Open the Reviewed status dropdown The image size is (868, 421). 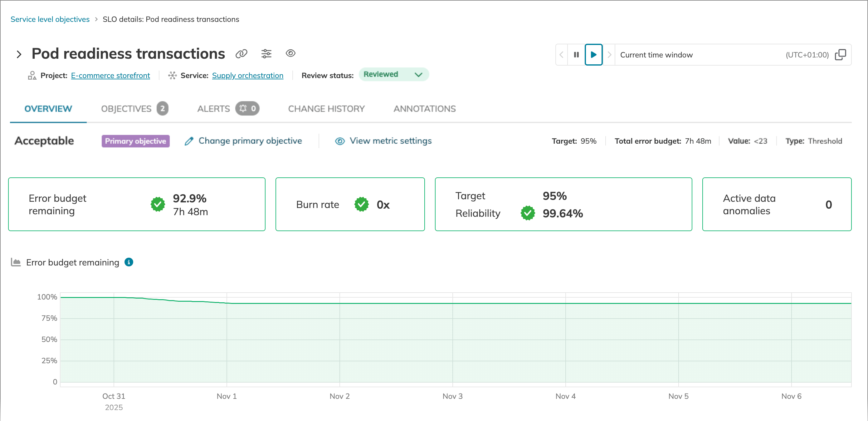[393, 75]
